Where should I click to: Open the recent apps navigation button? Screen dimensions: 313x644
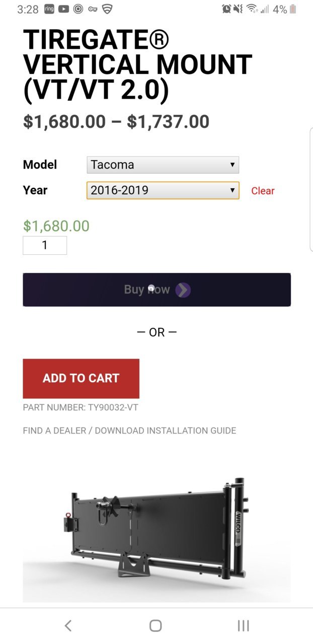point(243,625)
